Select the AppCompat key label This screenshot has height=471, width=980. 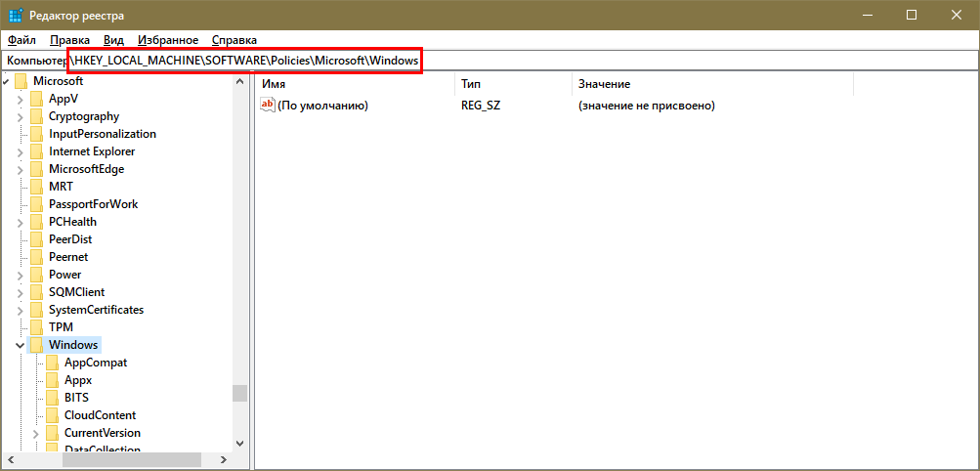coord(96,363)
